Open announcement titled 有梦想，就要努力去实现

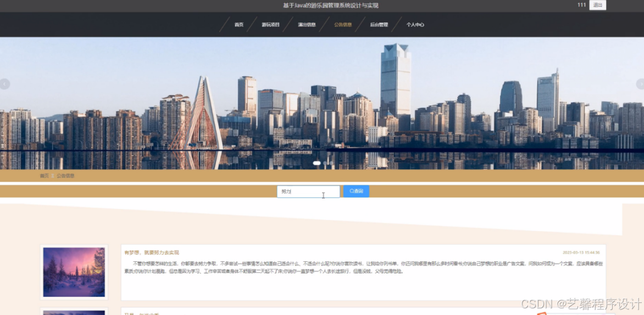point(152,252)
